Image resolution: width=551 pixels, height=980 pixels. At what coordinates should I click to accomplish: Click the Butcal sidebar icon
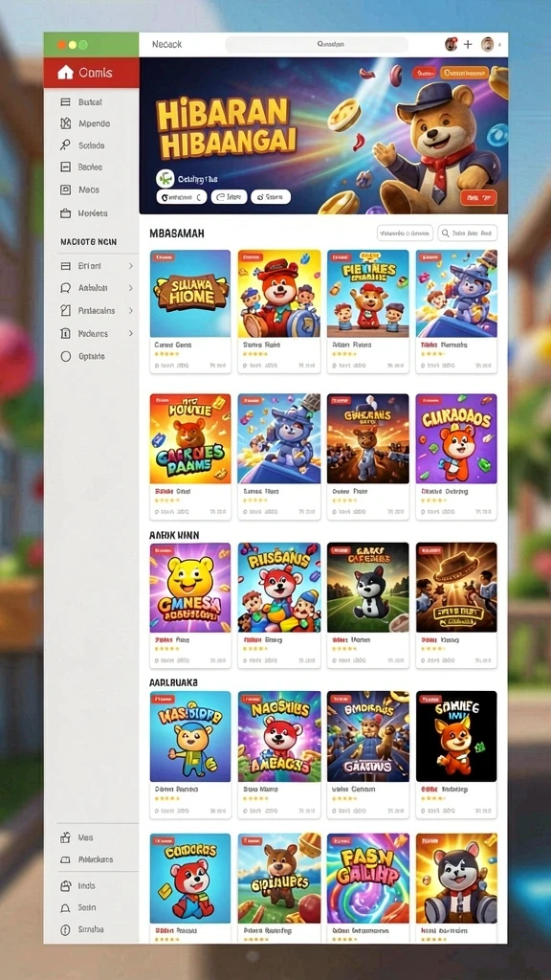65,101
